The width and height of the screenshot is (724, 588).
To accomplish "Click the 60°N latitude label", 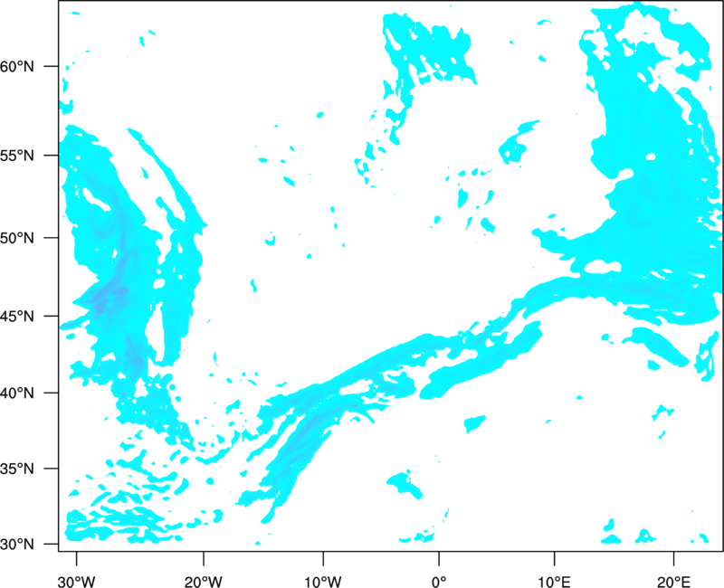I will tap(17, 66).
